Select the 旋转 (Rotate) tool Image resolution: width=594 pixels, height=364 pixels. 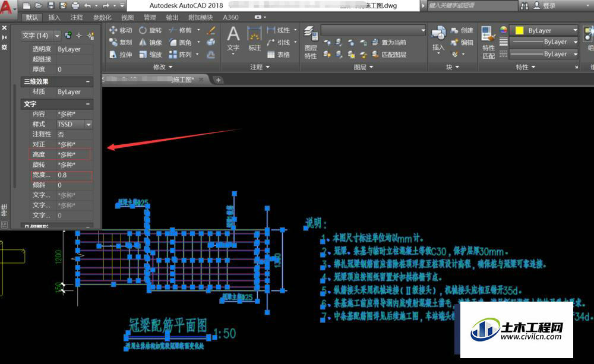pyautogui.click(x=150, y=30)
